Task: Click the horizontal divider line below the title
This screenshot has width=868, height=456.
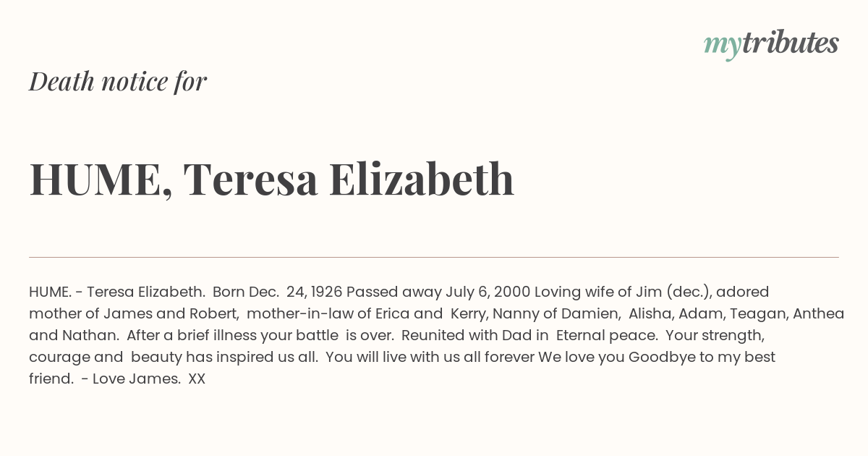Action: (434, 257)
